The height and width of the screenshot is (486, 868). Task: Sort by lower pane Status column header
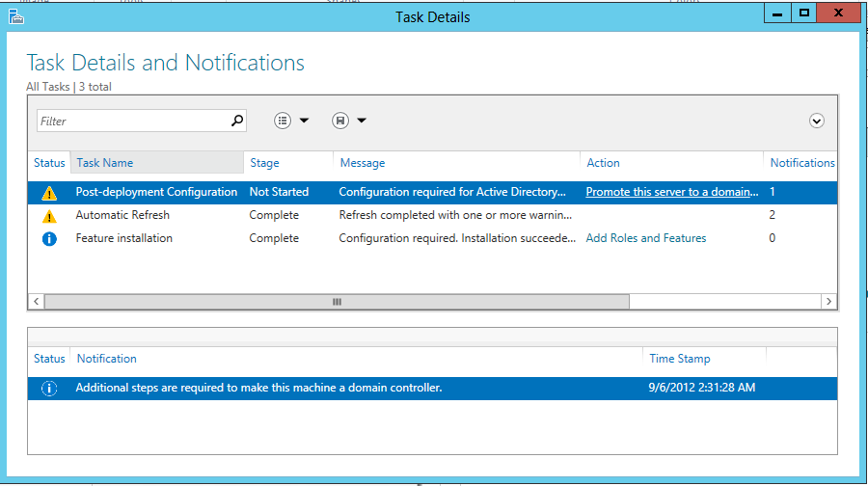tap(49, 359)
